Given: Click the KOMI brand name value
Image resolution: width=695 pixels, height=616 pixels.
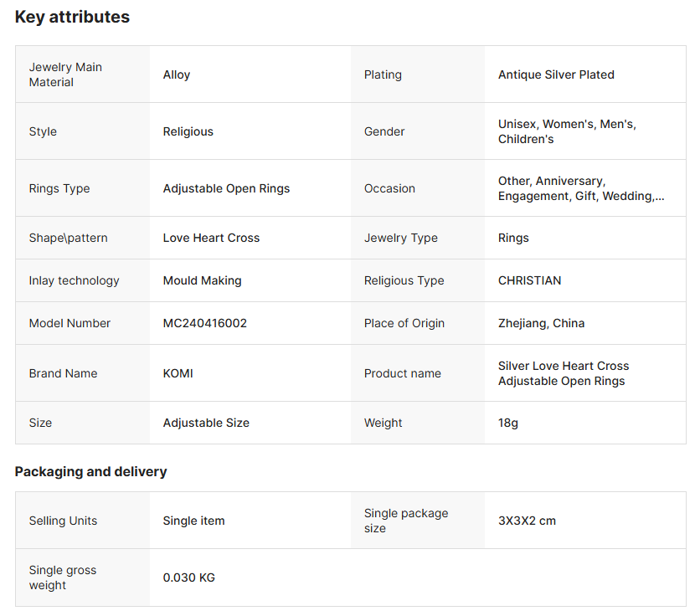Looking at the screenshot, I should (178, 373).
